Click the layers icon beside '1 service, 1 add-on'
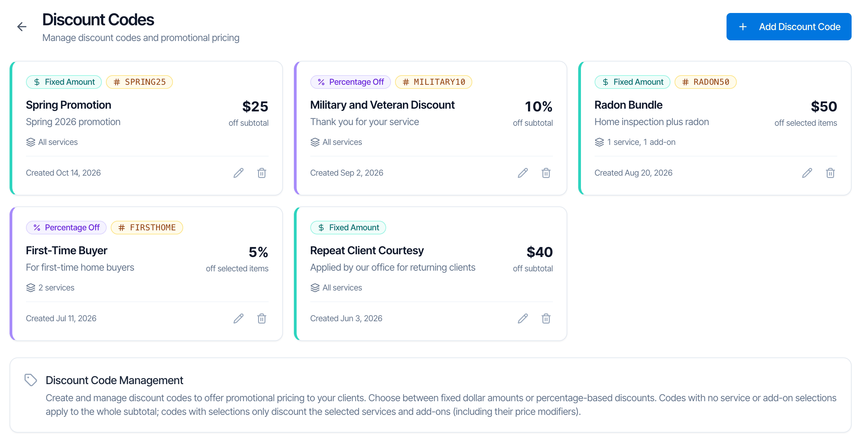This screenshot has width=868, height=434. click(x=599, y=142)
